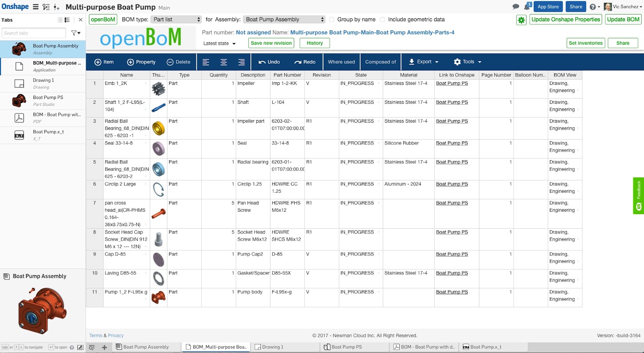Image resolution: width=644 pixels, height=353 pixels.
Task: Open the BOM type dropdown
Action: 176,19
